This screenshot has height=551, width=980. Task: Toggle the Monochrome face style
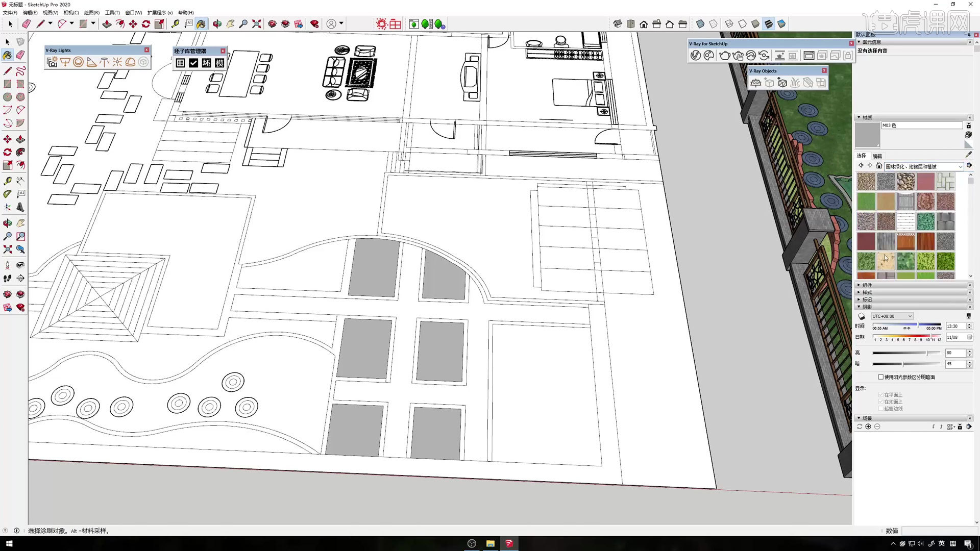(781, 24)
